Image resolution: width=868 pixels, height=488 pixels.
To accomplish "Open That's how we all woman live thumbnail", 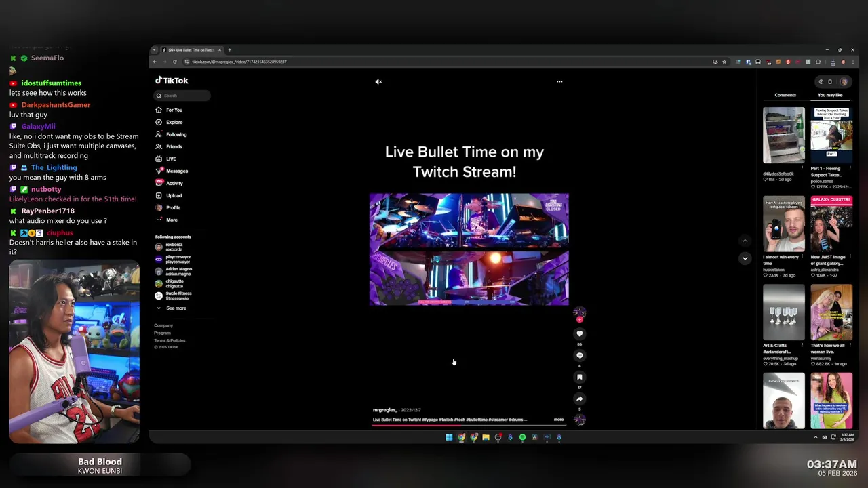I will tap(831, 312).
